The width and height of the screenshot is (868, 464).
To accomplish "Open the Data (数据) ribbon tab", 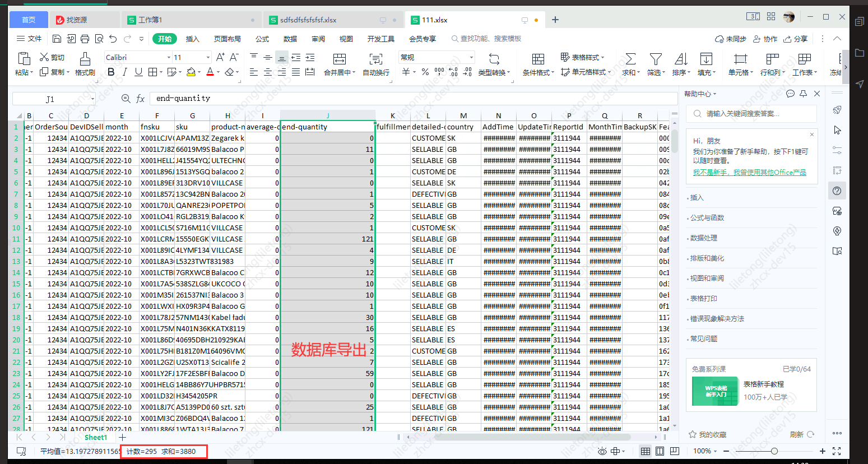I will pos(290,39).
